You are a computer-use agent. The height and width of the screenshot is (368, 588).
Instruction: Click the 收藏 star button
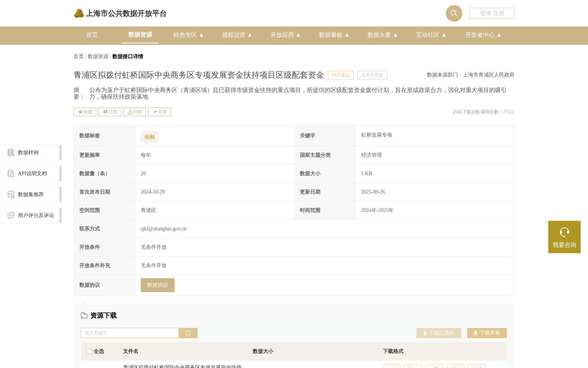(x=85, y=112)
